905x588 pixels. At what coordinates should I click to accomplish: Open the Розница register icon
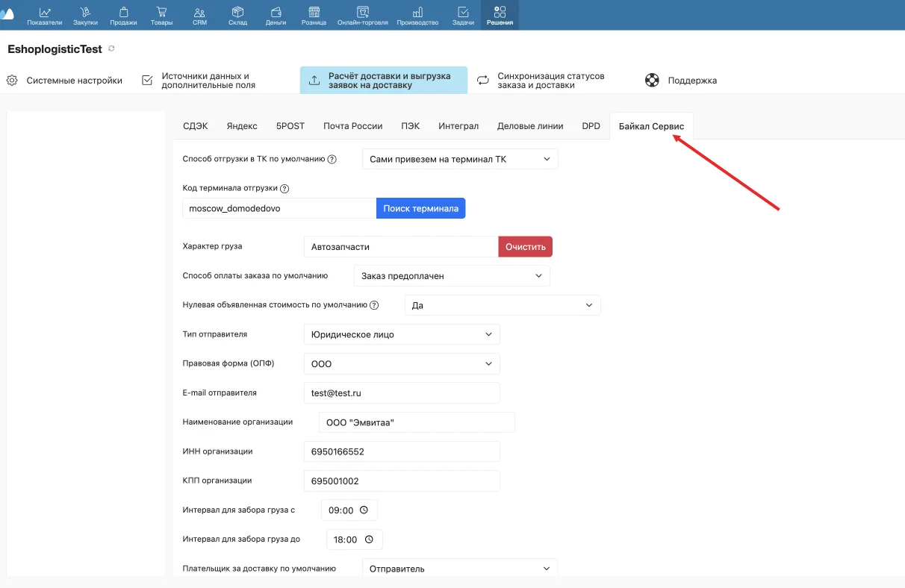[314, 12]
